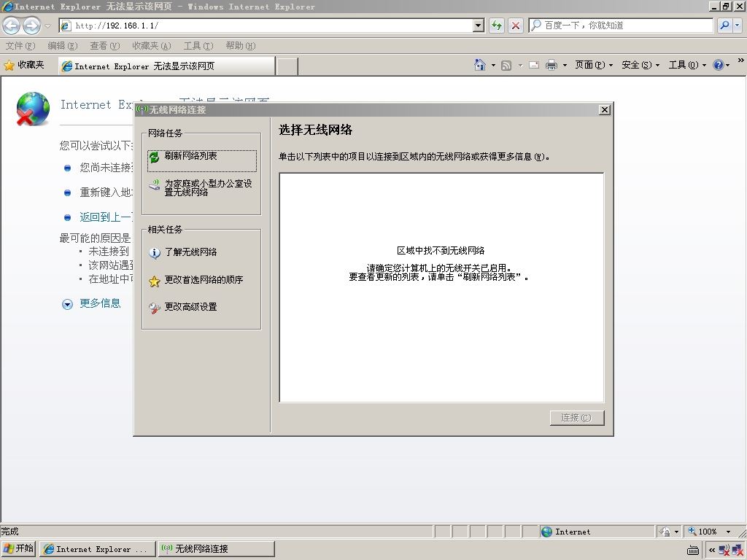
Task: Click the Internet security zone status
Action: point(597,532)
